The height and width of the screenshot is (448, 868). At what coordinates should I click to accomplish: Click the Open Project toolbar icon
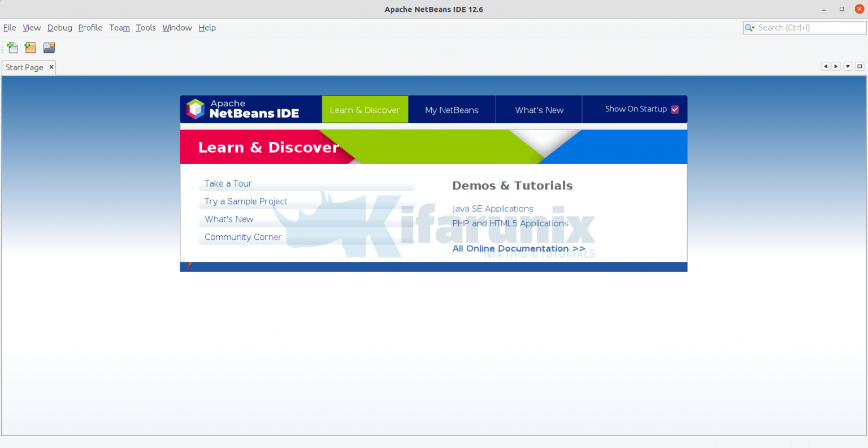(49, 48)
